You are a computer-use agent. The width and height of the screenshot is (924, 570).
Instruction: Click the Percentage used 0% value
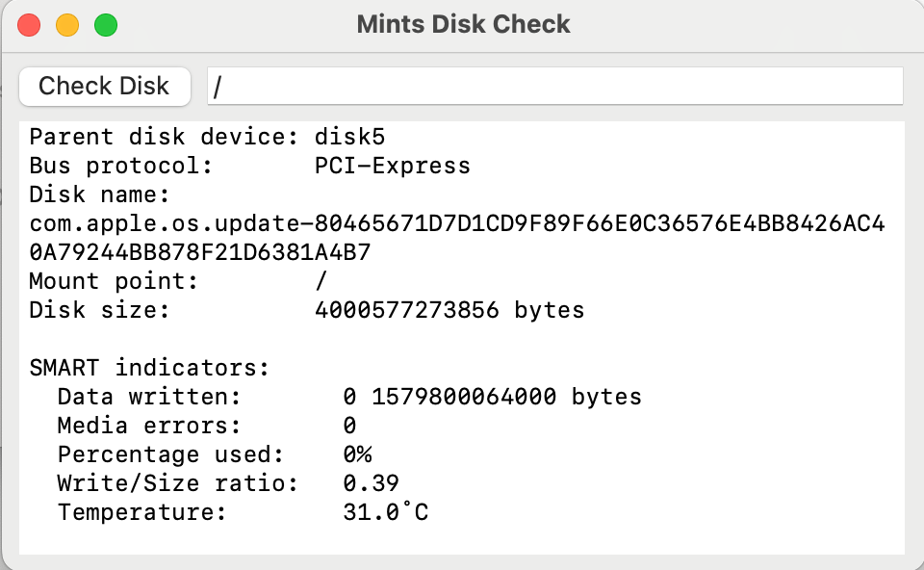click(x=357, y=454)
